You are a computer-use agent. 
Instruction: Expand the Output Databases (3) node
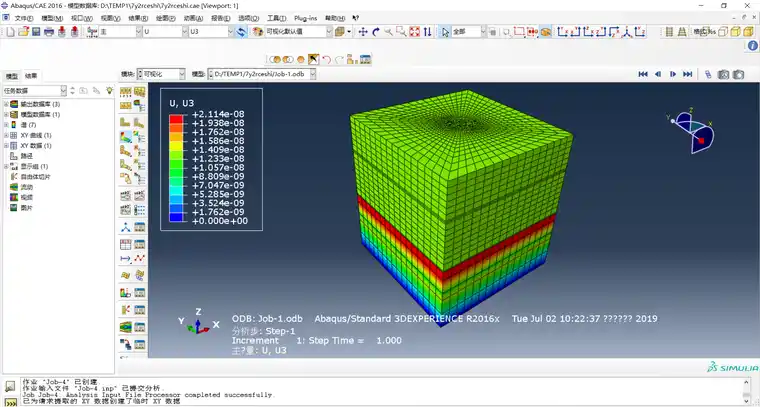(6, 104)
